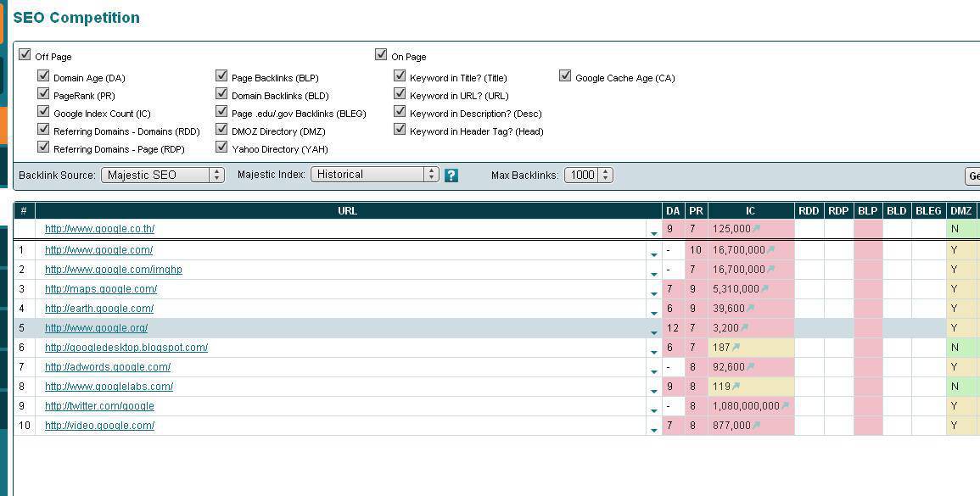This screenshot has height=496, width=980.
Task: Open the http://adwords.google.com/ link
Action: 108,366
